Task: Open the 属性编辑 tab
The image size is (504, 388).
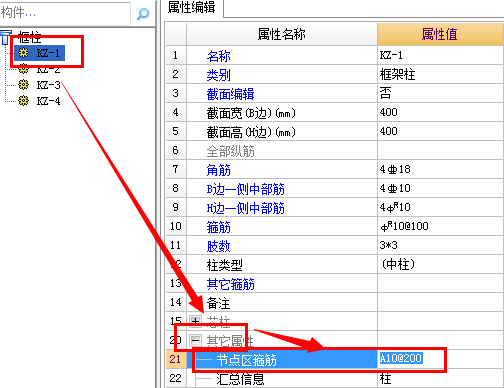Action: pos(192,8)
